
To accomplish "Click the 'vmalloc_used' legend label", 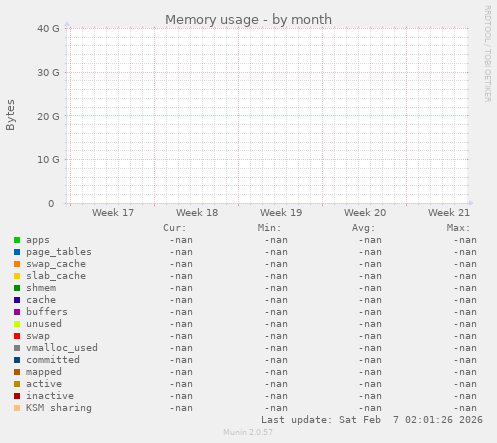I will click(x=62, y=348).
